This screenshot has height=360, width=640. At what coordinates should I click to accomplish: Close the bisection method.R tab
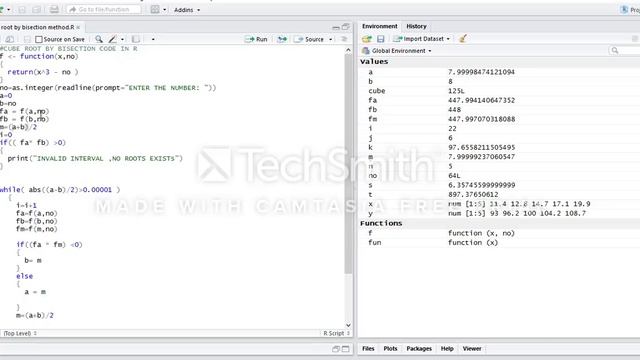click(78, 27)
